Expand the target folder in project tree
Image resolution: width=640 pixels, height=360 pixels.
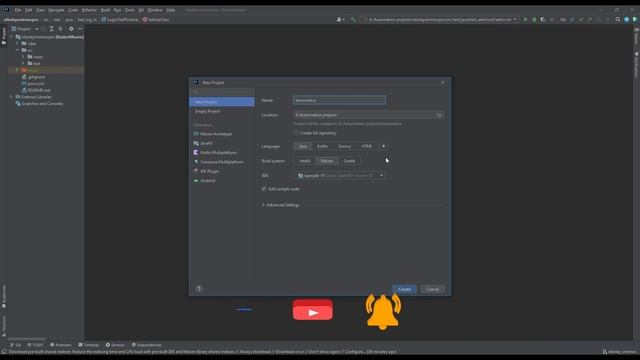18,70
